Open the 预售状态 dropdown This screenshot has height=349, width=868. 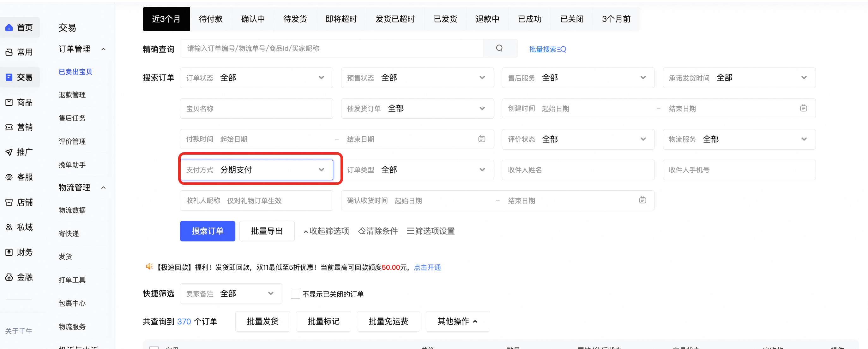tap(417, 78)
